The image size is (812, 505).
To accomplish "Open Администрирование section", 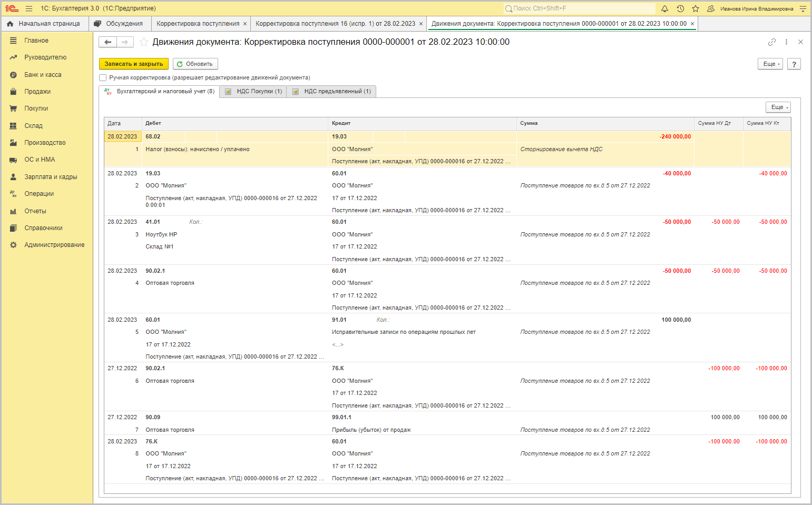I will 54,245.
